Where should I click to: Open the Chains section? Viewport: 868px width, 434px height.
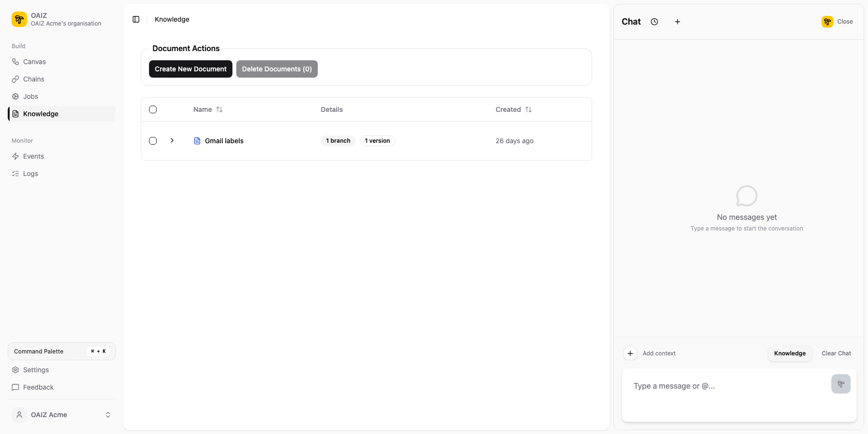coord(33,79)
